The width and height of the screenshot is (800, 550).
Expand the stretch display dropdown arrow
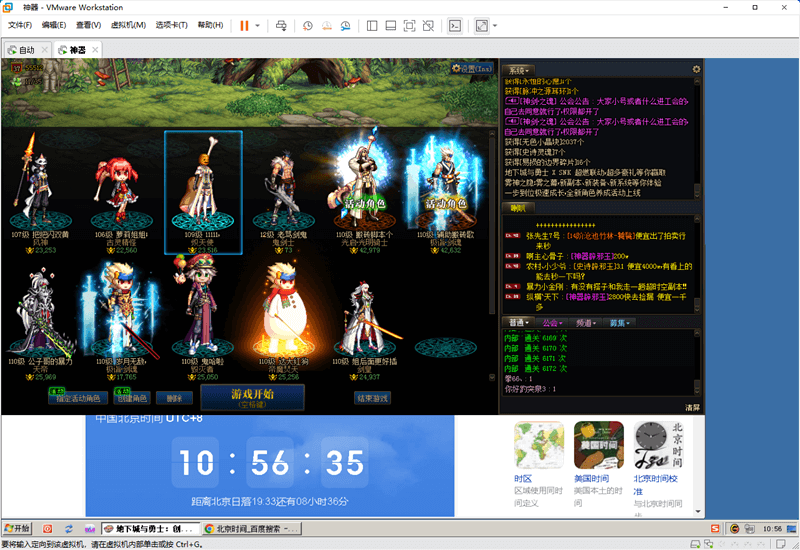pyautogui.click(x=494, y=26)
